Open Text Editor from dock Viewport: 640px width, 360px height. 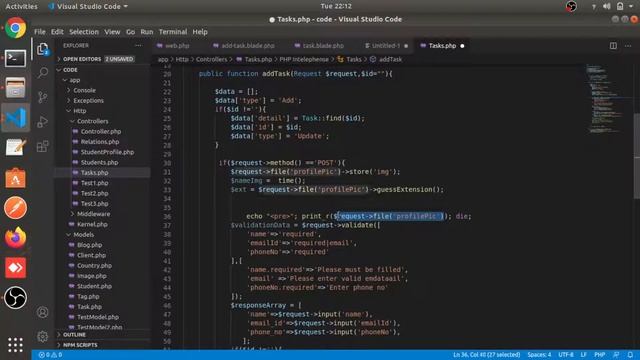pos(16,148)
